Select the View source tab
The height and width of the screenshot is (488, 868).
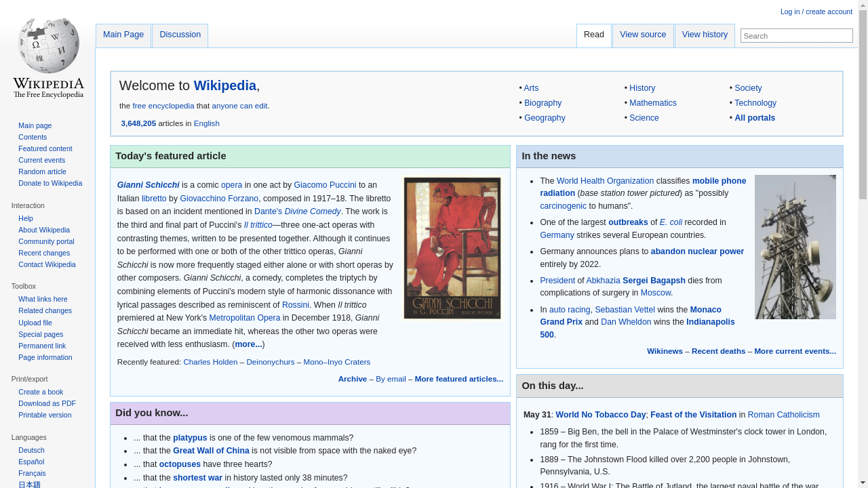click(642, 35)
